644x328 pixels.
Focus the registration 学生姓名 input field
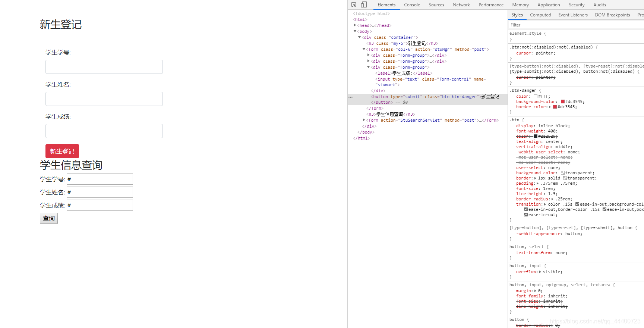pos(104,99)
